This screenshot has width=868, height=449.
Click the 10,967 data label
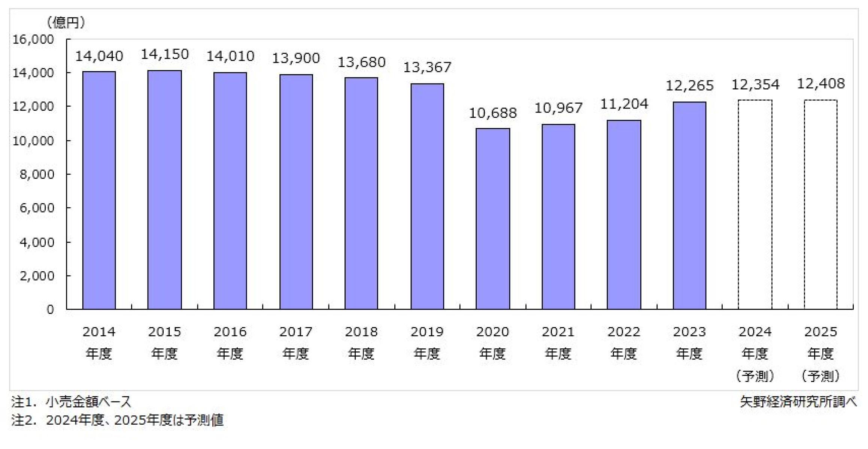(x=558, y=109)
